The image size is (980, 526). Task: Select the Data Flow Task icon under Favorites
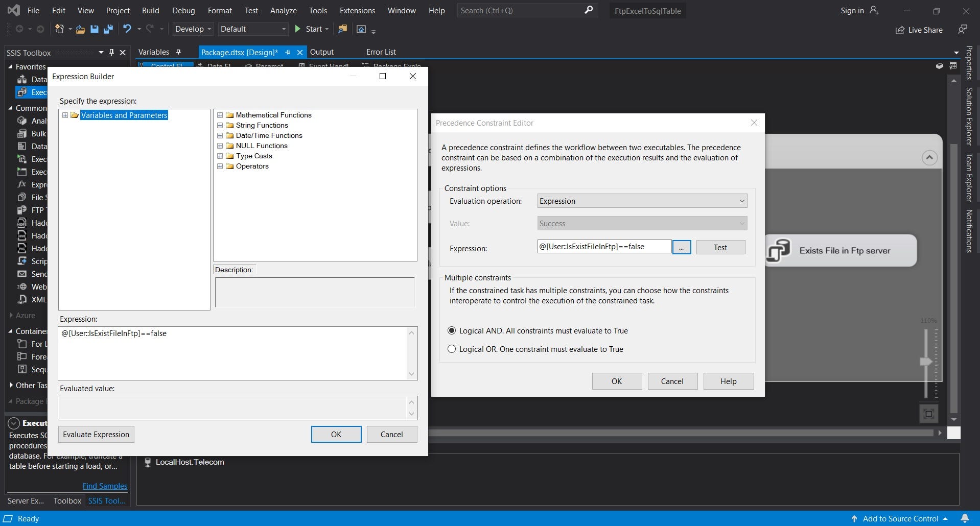[x=22, y=79]
